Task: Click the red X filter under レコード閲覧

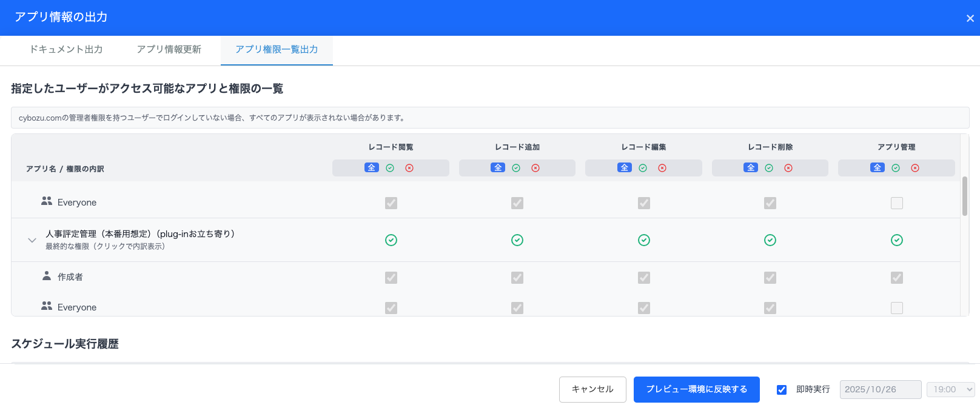Action: (409, 168)
